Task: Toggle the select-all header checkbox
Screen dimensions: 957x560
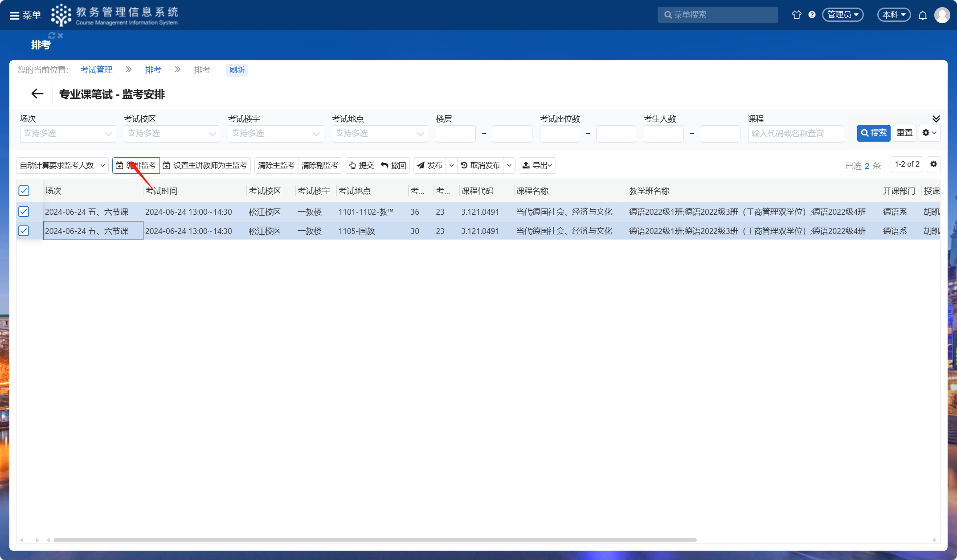Action: (24, 191)
